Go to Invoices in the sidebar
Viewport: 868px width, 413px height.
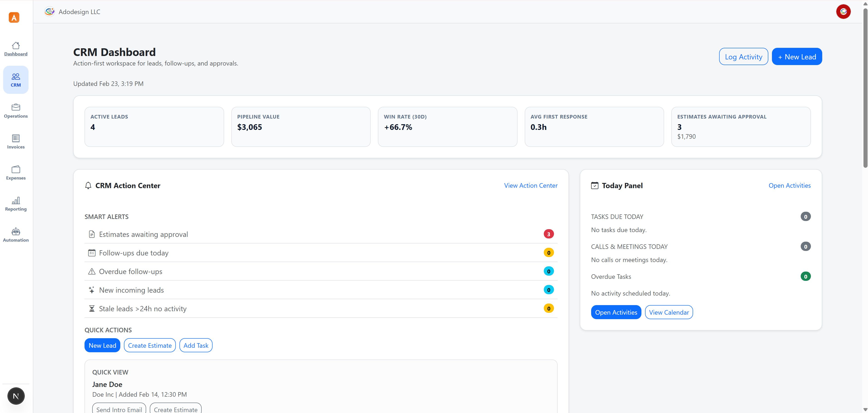tap(15, 142)
